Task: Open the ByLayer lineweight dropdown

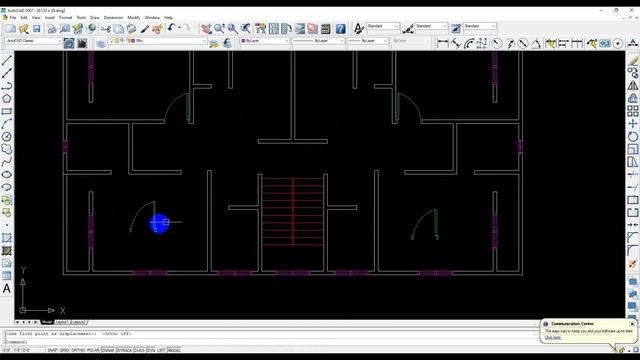Action: tap(368, 41)
